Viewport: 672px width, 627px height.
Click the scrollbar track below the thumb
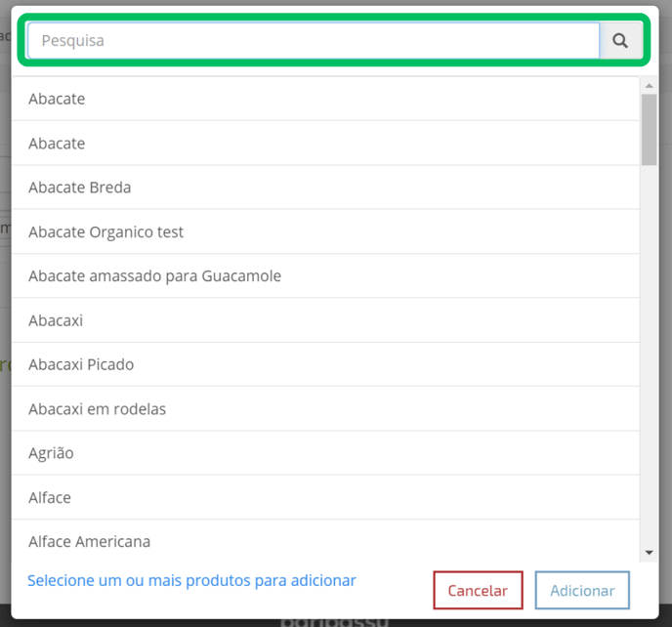[x=649, y=355]
